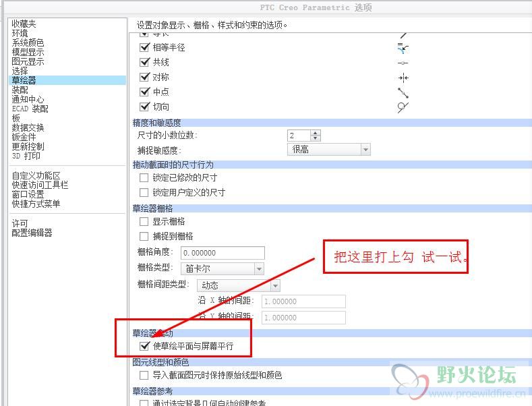
Task: Enable 锁定用户定义的尺寸 checkbox
Action: tap(144, 192)
